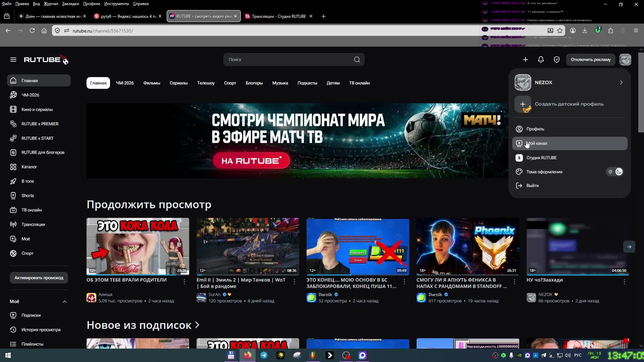
Task: Open RUTUBE для блогеров sidebar item
Action: (x=39, y=153)
